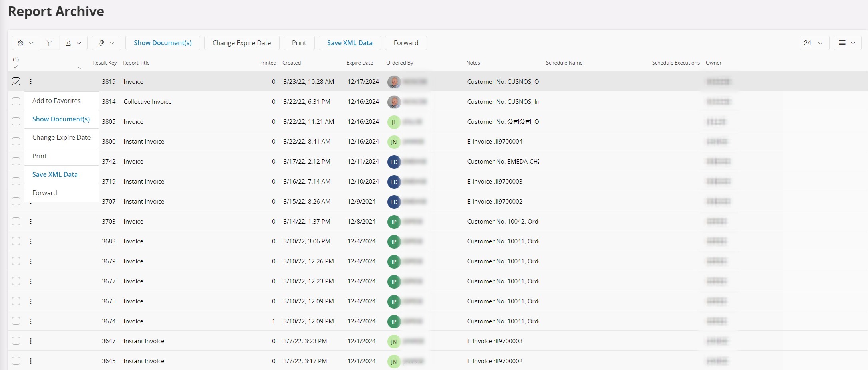Image resolution: width=868 pixels, height=370 pixels.
Task: Tick the checkbox for report 3674
Action: point(16,321)
